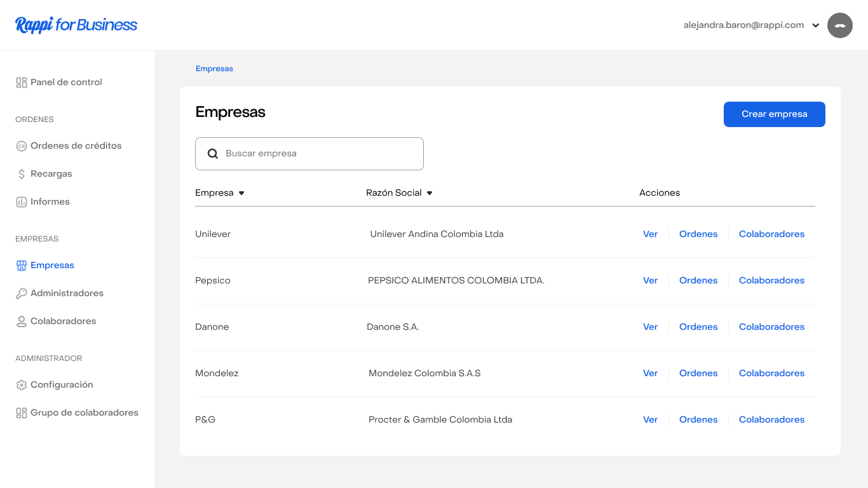The image size is (868, 488).
Task: Sort by Empresa column arrow
Action: pyautogui.click(x=241, y=193)
